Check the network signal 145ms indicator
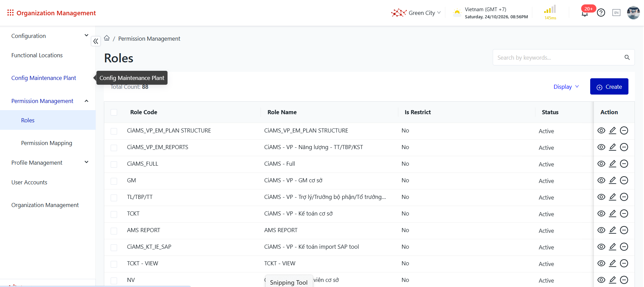The width and height of the screenshot is (644, 287). [x=550, y=13]
